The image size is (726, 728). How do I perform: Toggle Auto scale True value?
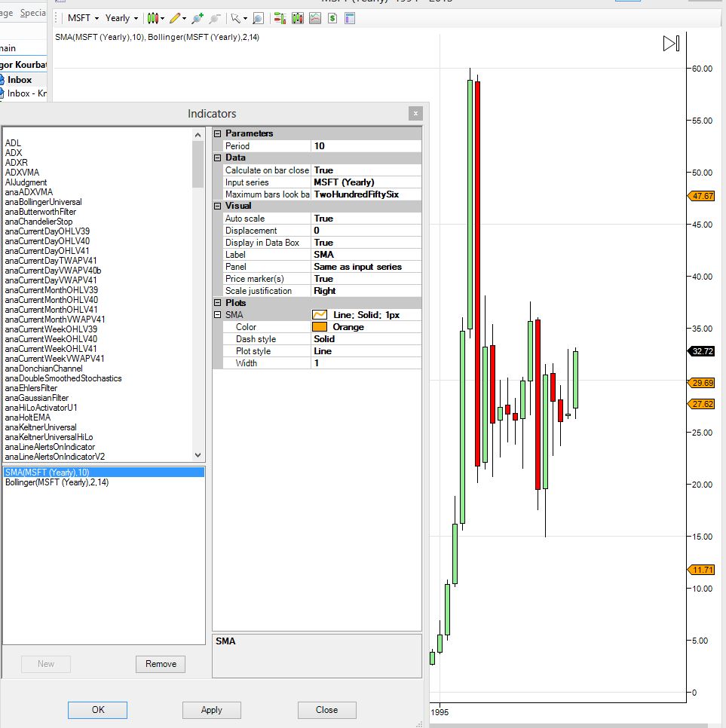tap(366, 219)
